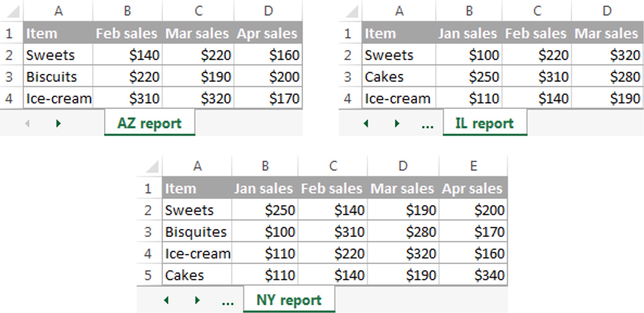Click the $340 Apr sales cell
The width and height of the screenshot is (644, 313).
[473, 275]
